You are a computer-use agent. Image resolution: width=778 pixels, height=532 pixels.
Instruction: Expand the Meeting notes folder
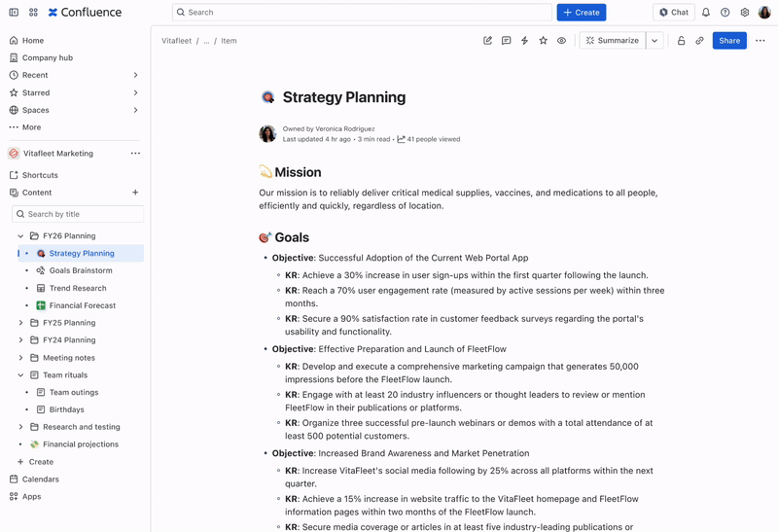pyautogui.click(x=20, y=358)
